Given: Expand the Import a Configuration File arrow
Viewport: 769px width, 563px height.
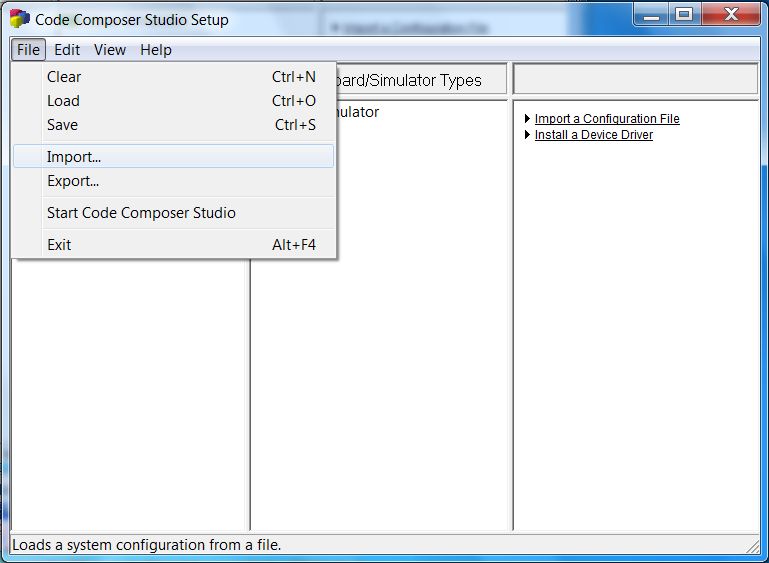Looking at the screenshot, I should (528, 119).
